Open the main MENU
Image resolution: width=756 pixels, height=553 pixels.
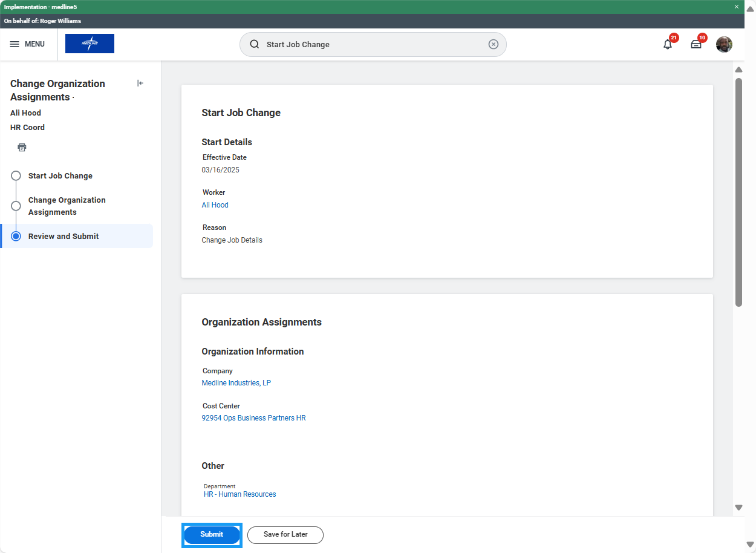tap(27, 44)
